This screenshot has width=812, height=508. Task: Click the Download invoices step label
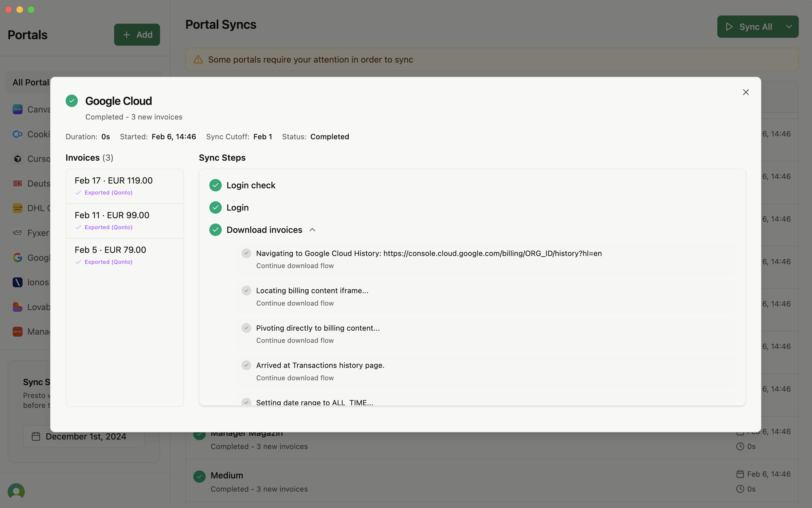(x=264, y=230)
